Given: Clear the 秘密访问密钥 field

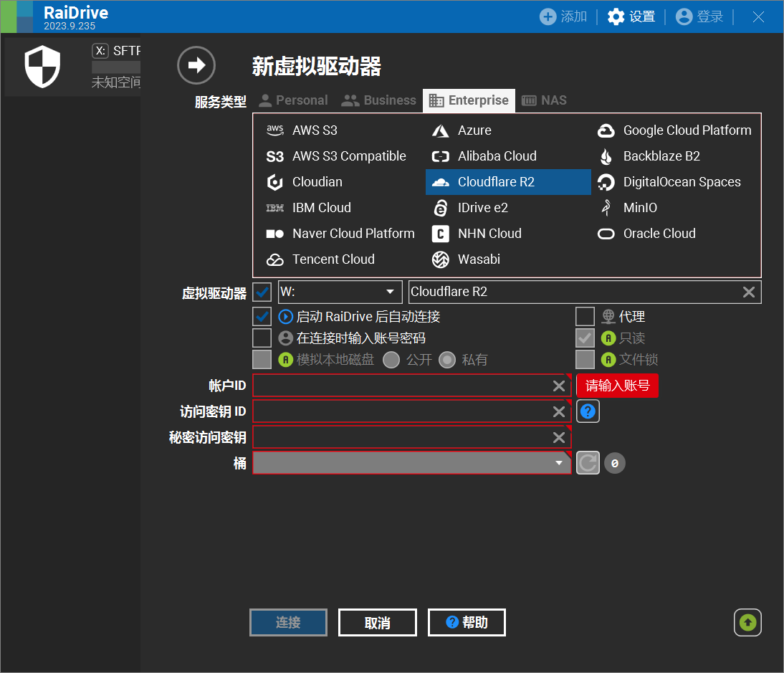Looking at the screenshot, I should [x=559, y=437].
